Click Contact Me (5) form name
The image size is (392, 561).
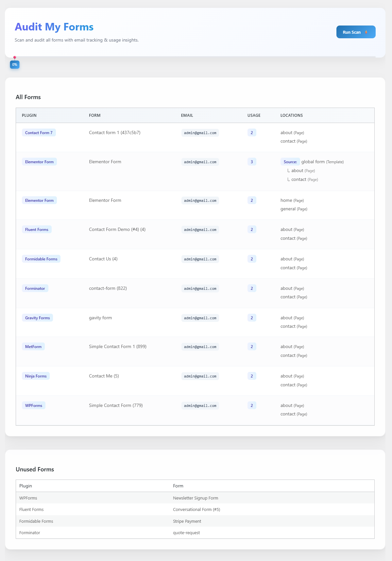[104, 376]
